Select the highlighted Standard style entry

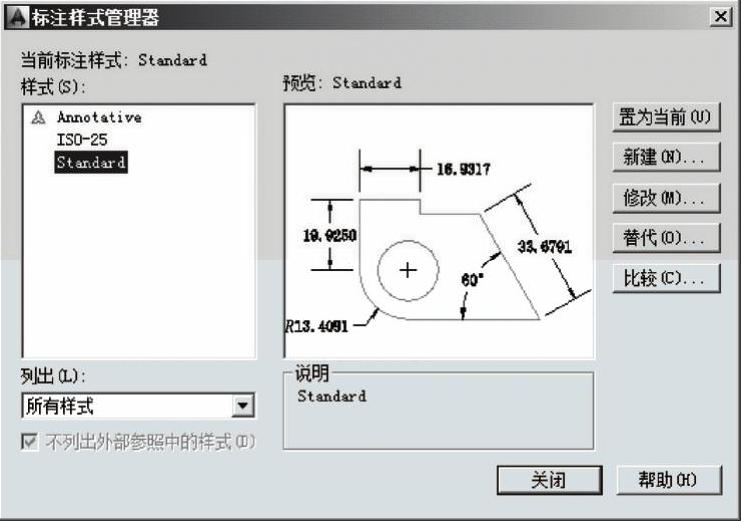point(90,162)
